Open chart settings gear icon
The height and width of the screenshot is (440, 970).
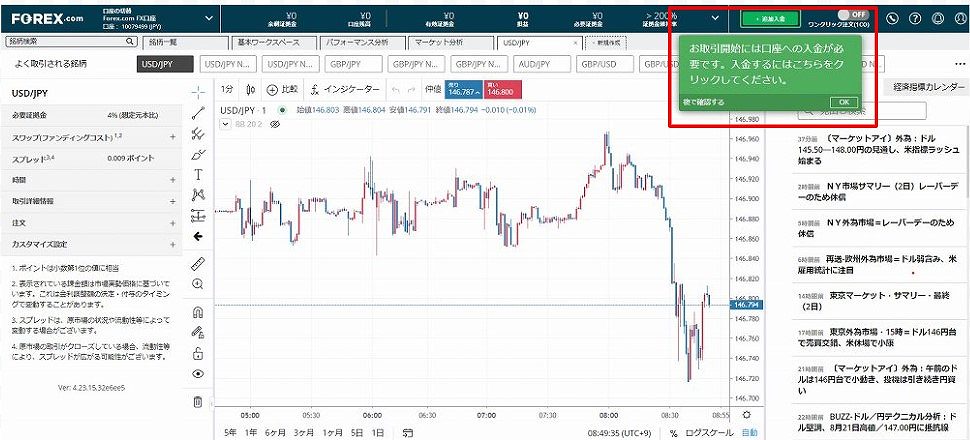[x=747, y=415]
